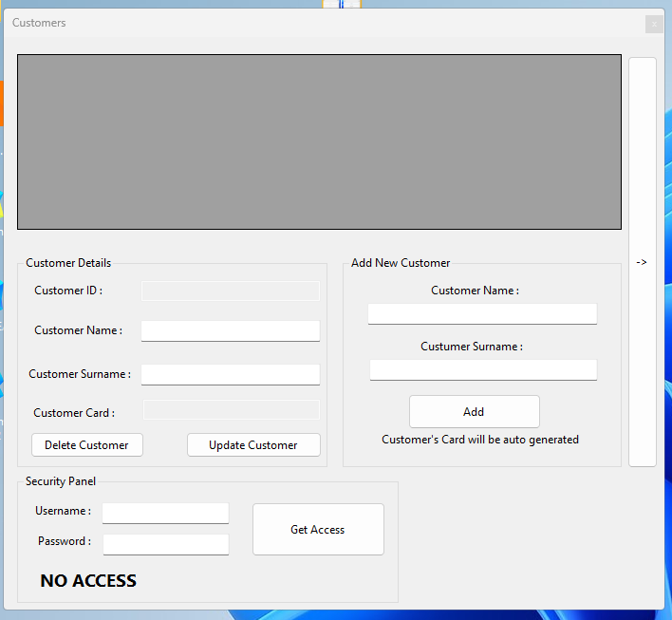672x620 pixels.
Task: Focus the Username field
Action: (x=165, y=514)
